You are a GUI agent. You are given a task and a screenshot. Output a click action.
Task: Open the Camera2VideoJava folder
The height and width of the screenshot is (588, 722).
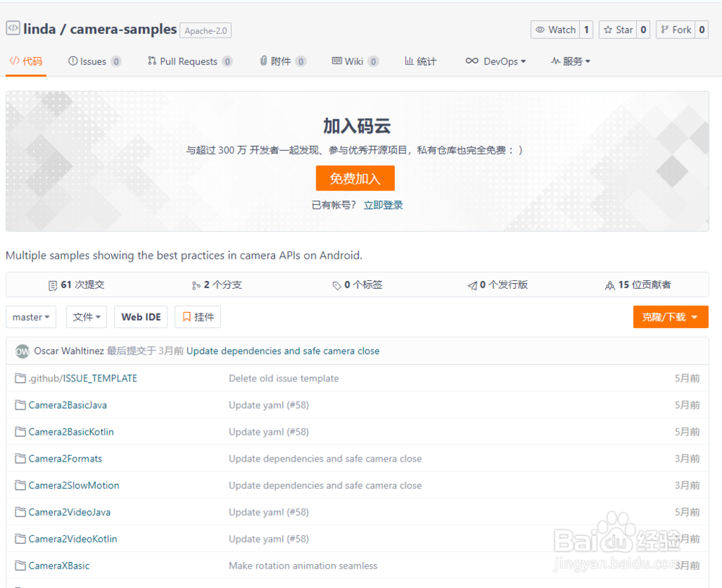[69, 512]
